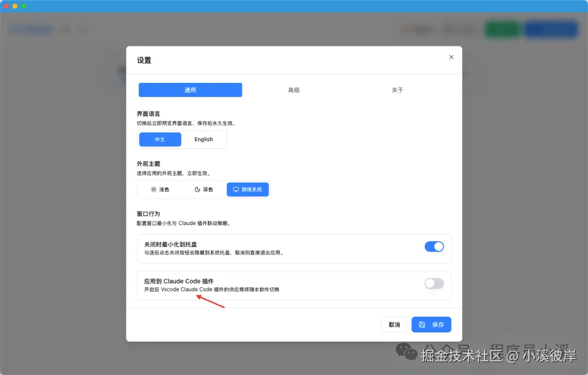Choose the 跟随系统 appearance theme
The width and height of the screenshot is (588, 375).
tap(248, 189)
